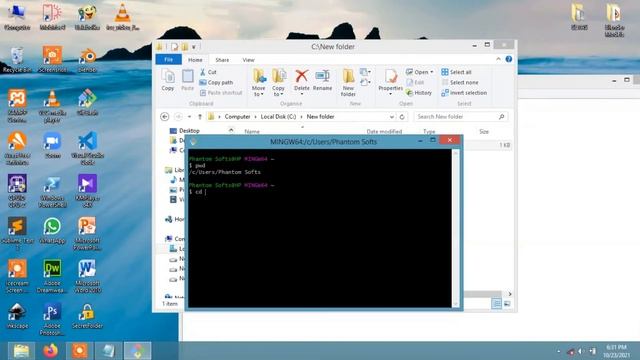Image resolution: width=640 pixels, height=360 pixels.
Task: Click inside the MINGW64 terminal window
Action: point(320,228)
